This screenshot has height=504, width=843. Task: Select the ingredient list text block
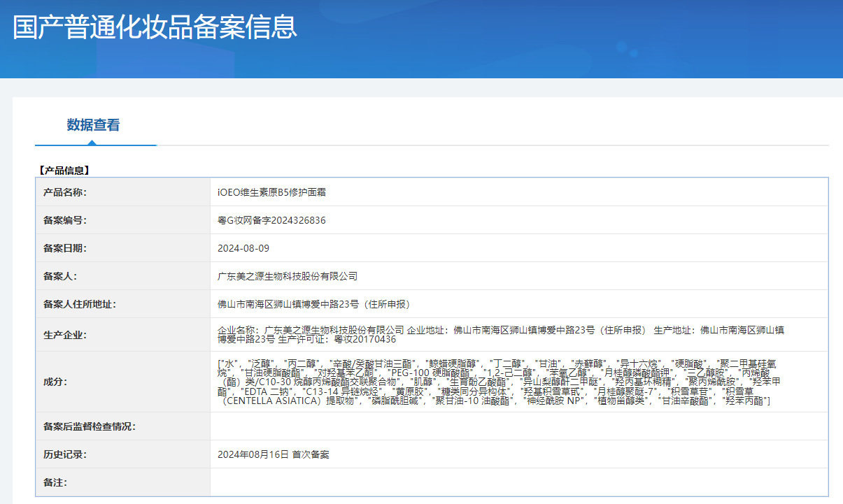[497, 382]
